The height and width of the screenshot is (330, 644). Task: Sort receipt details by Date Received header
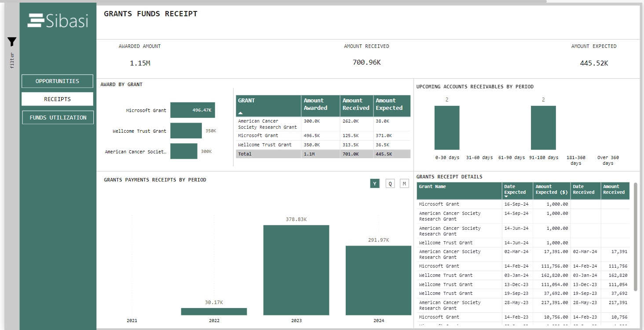click(585, 191)
